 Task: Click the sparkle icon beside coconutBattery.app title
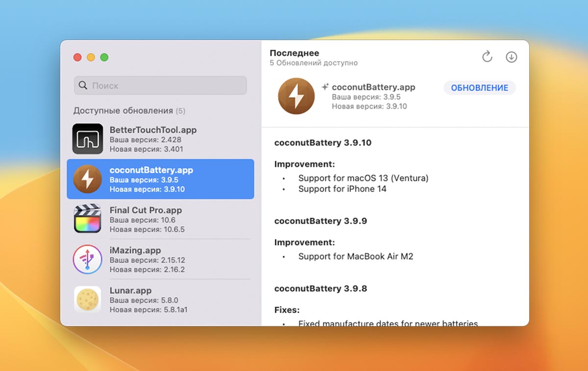coord(325,87)
